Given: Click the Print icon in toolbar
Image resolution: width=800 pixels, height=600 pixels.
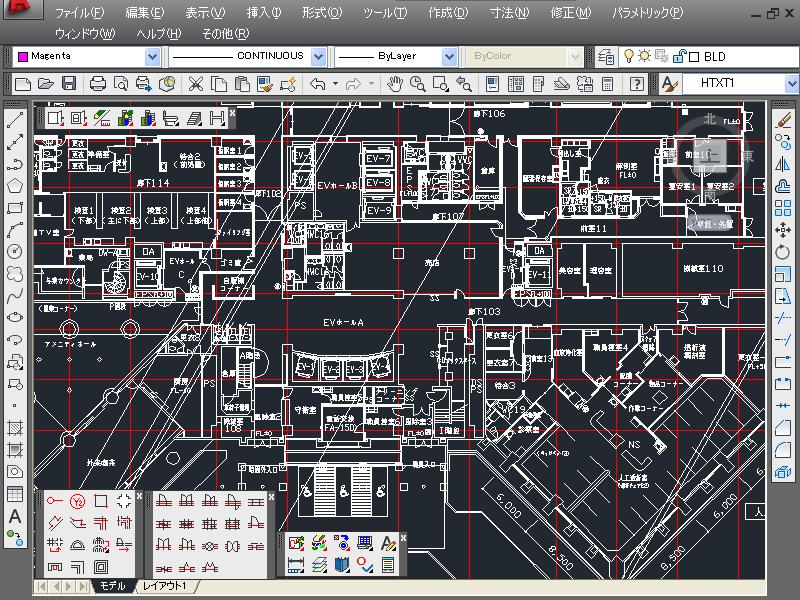Looking at the screenshot, I should pyautogui.click(x=98, y=85).
